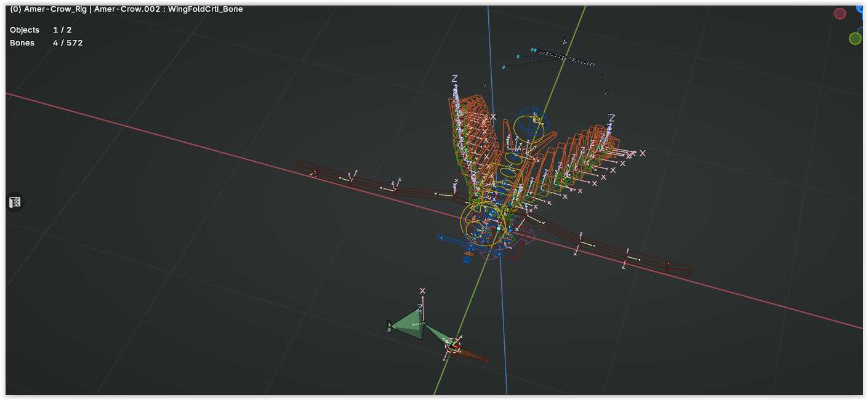Select the far-left dark red wing bone
This screenshot has height=400, width=868.
coord(305,167)
